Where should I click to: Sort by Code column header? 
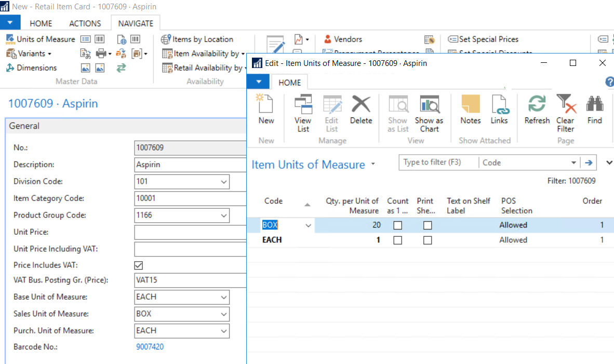pos(273,201)
